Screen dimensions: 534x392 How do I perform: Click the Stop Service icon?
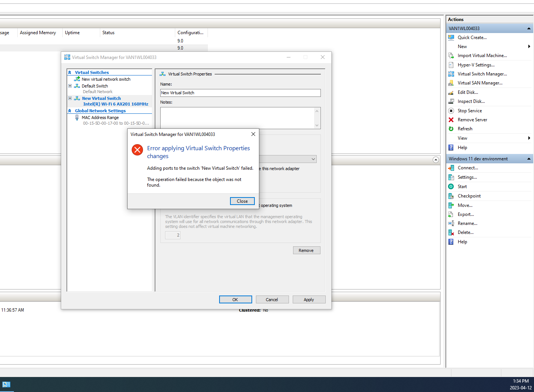(451, 111)
